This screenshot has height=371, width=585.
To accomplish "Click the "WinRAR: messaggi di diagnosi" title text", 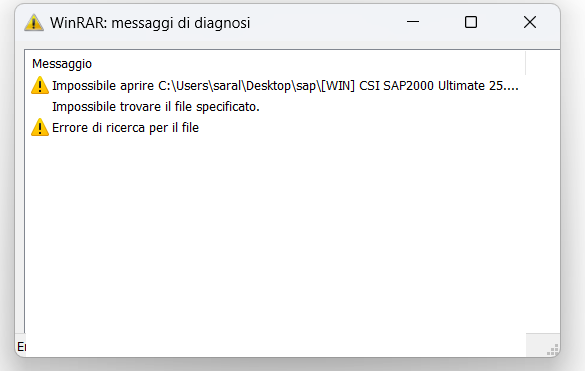I will pos(150,23).
